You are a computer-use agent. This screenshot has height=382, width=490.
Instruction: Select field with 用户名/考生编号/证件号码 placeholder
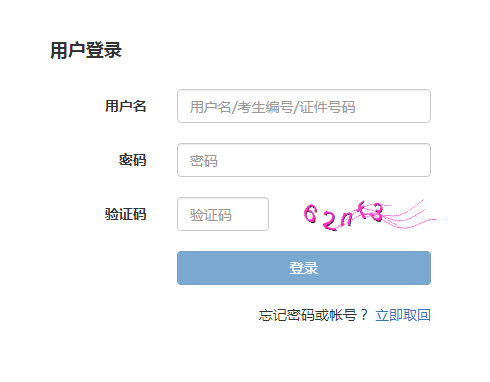(x=304, y=106)
